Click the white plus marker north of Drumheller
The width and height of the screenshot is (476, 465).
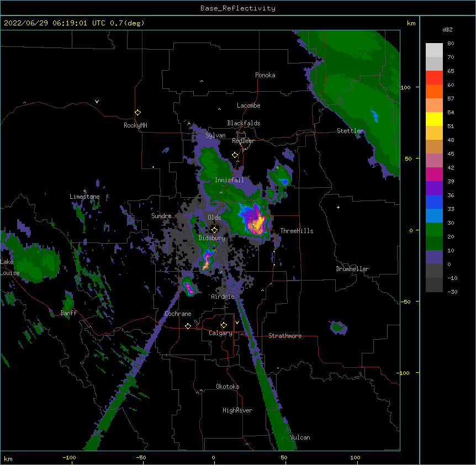click(338, 207)
